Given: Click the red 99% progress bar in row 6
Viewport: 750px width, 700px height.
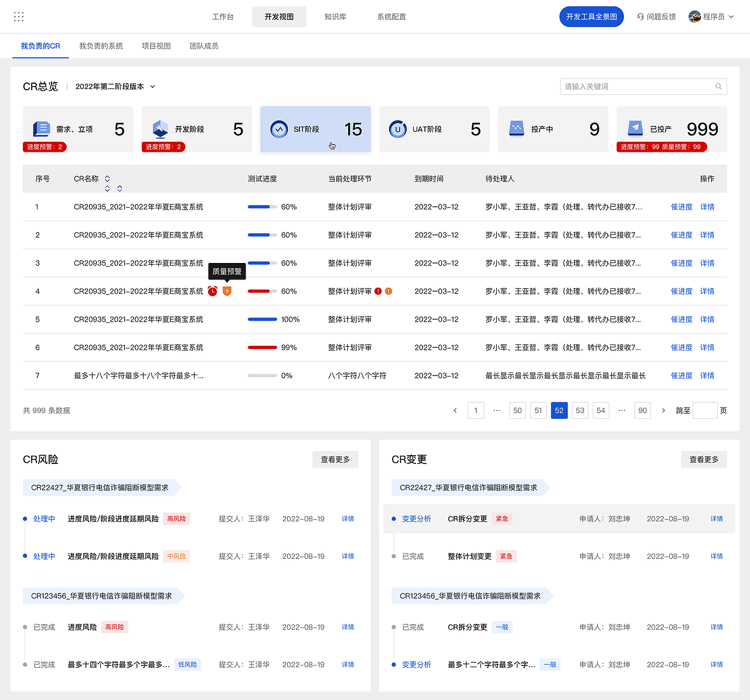Looking at the screenshot, I should pos(262,347).
